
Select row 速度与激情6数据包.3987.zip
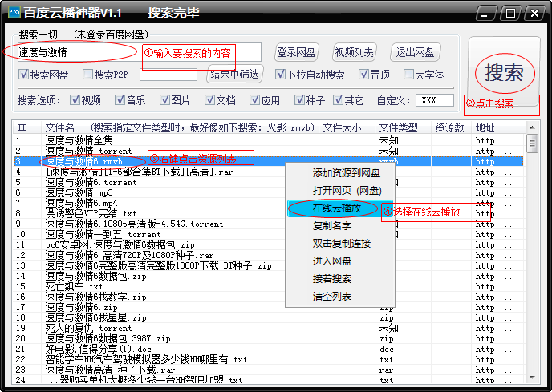pos(268,338)
